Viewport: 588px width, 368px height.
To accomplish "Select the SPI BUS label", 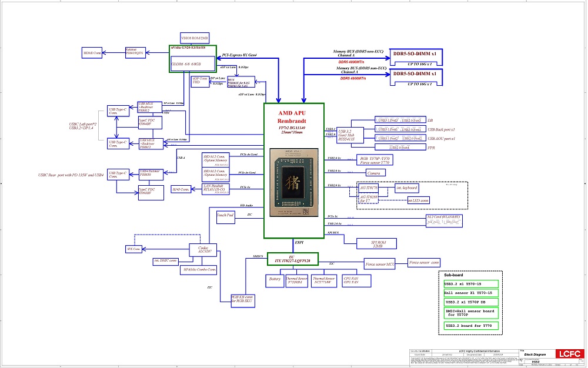I will 333,233.
